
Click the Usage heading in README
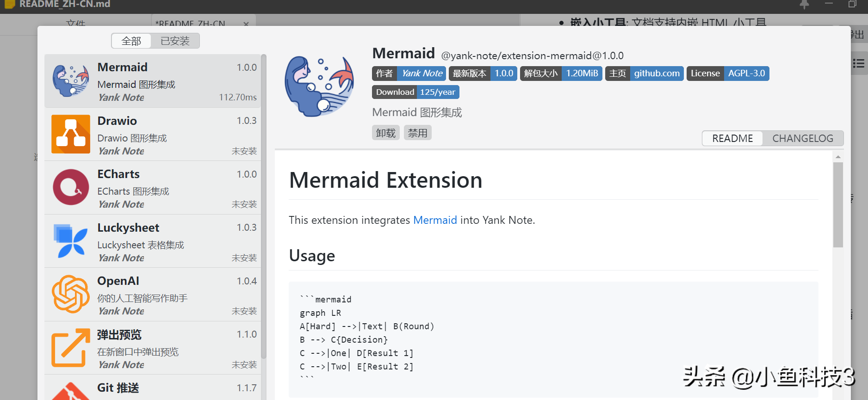pos(312,256)
